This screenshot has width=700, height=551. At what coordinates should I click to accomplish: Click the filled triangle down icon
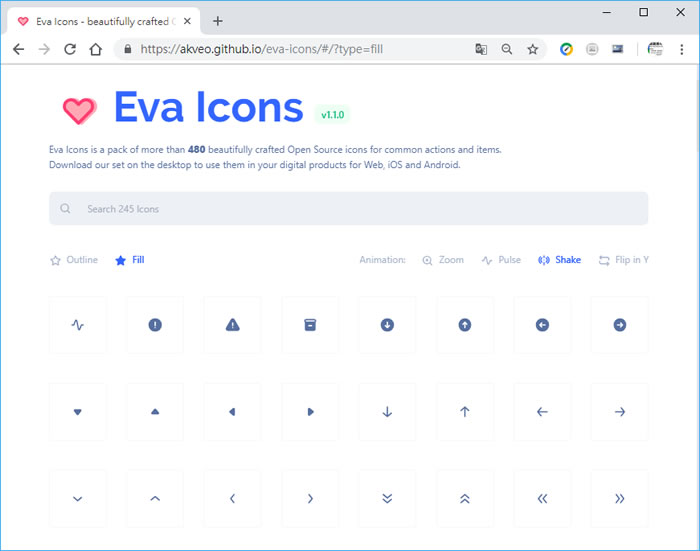[x=78, y=412]
